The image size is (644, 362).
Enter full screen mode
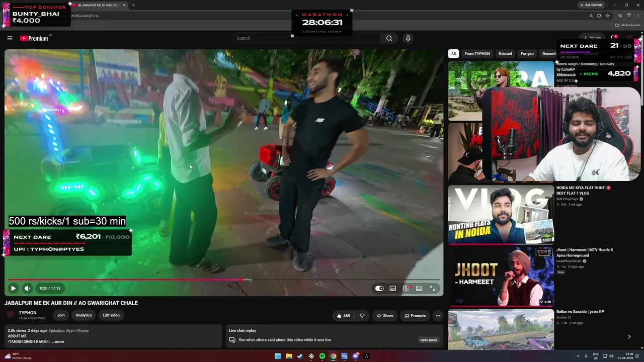[x=432, y=288]
